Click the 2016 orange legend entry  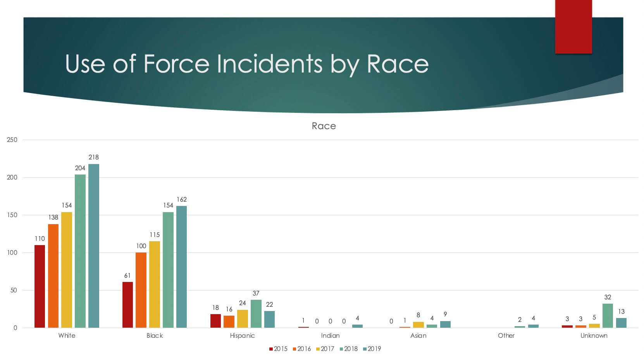(x=301, y=349)
